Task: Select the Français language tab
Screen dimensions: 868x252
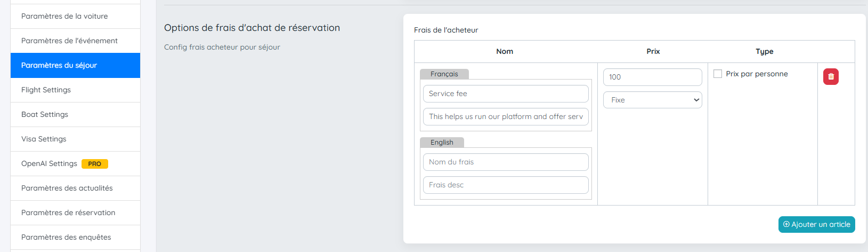Action: pyautogui.click(x=444, y=74)
